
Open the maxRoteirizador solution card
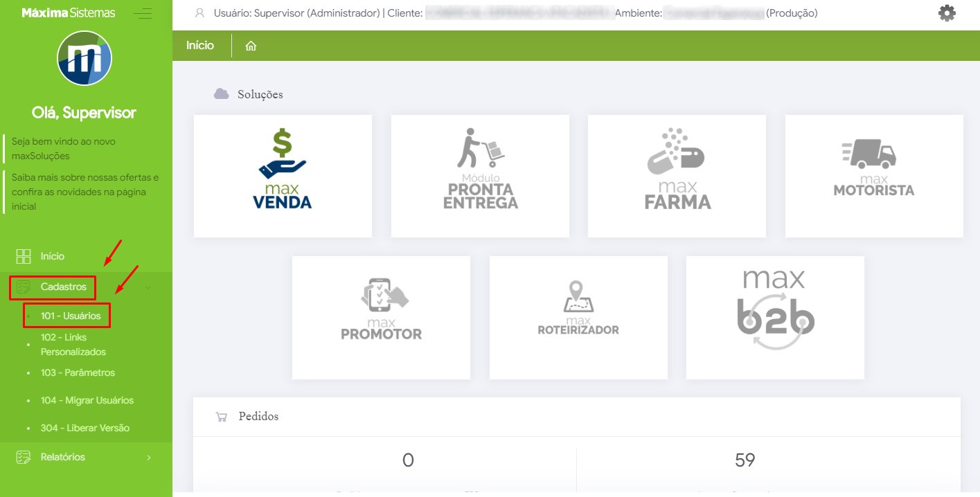pyautogui.click(x=578, y=318)
